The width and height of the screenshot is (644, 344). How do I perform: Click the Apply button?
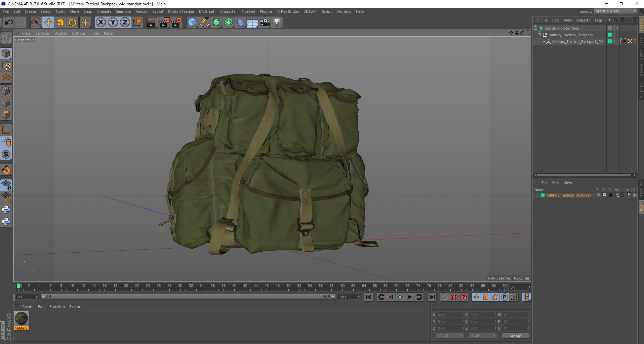point(516,336)
